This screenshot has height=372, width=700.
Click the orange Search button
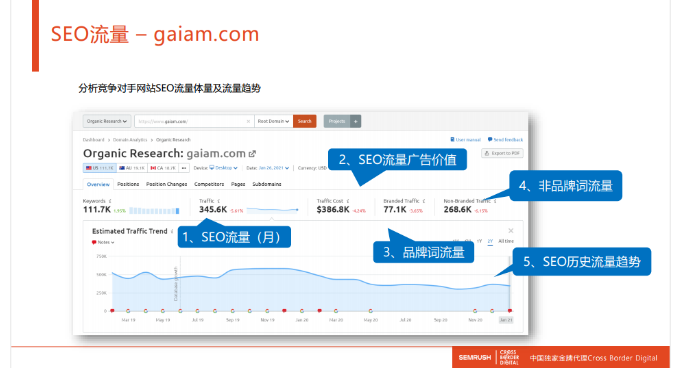(304, 121)
